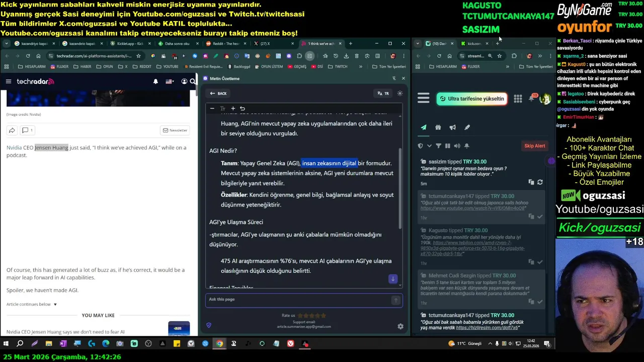Select pencil icon tab in Streamlabs
The width and height of the screenshot is (644, 362).
point(467,127)
